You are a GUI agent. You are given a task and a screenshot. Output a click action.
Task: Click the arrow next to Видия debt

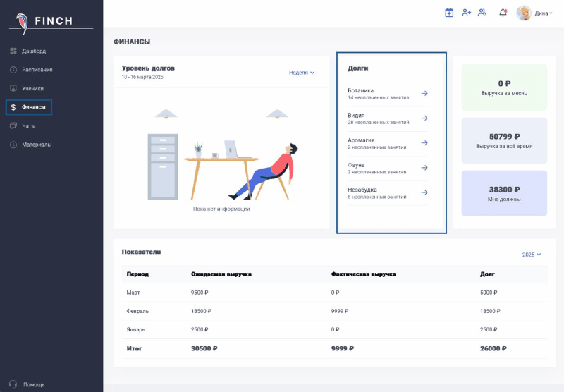coord(424,118)
